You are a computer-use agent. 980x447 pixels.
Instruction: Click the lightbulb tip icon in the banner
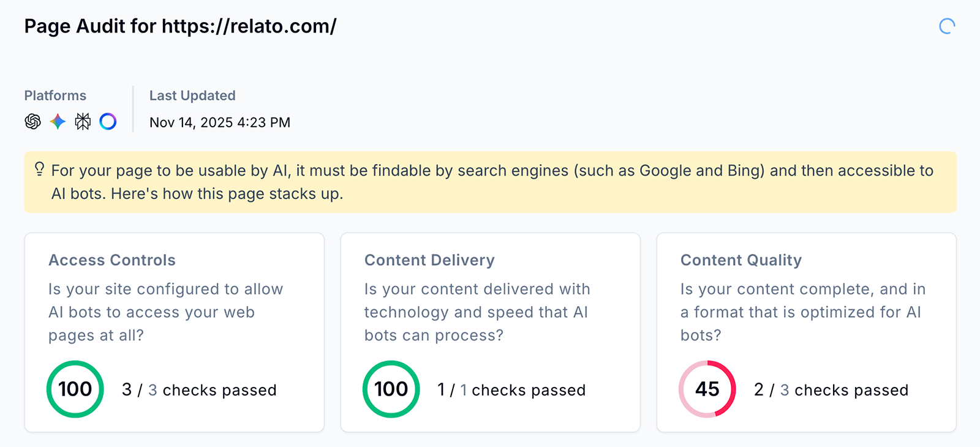[x=40, y=169]
